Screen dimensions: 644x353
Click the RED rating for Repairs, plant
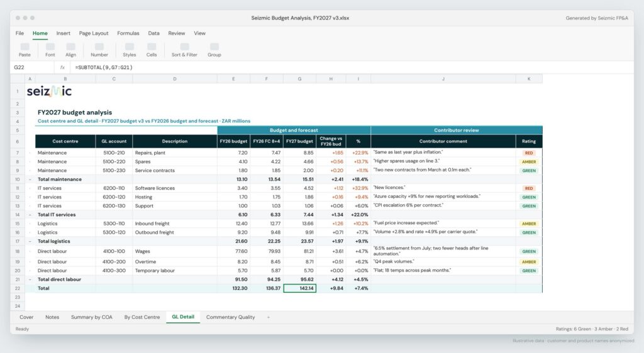(x=528, y=153)
